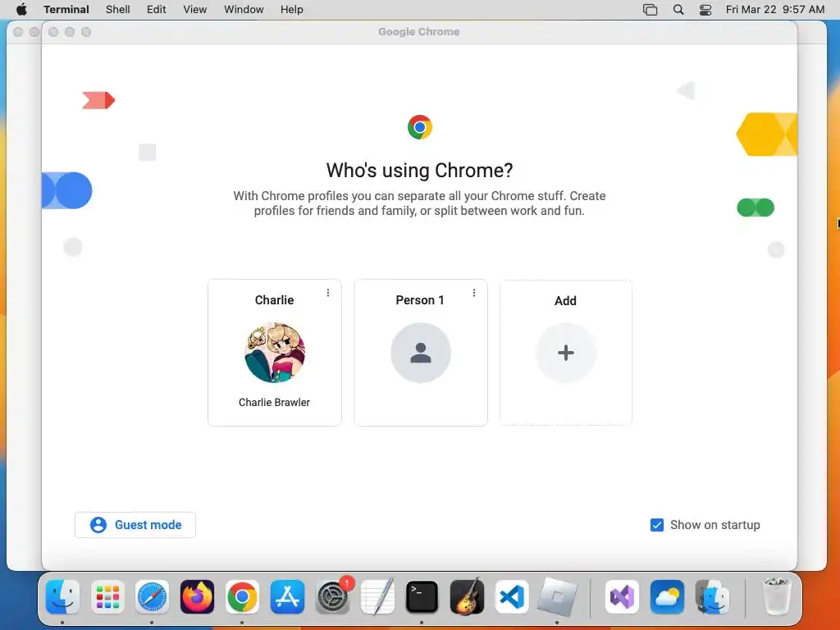
Task: Switch to Terminal from the dock
Action: [422, 597]
